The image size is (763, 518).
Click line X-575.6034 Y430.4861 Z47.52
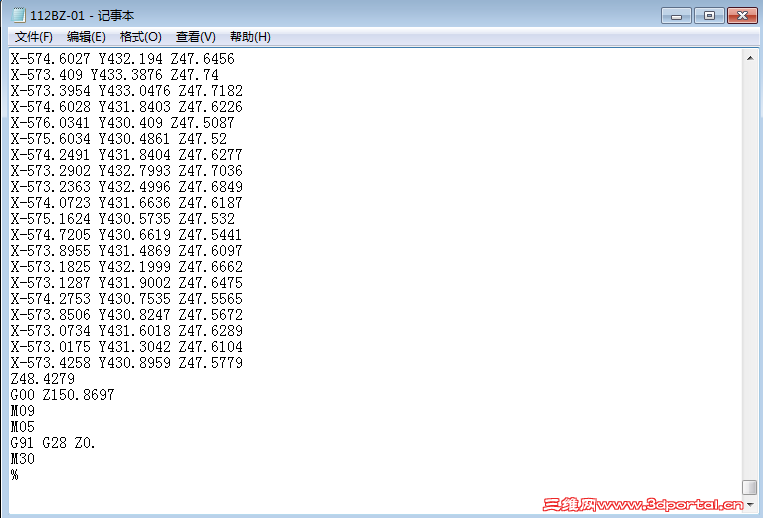click(x=119, y=139)
